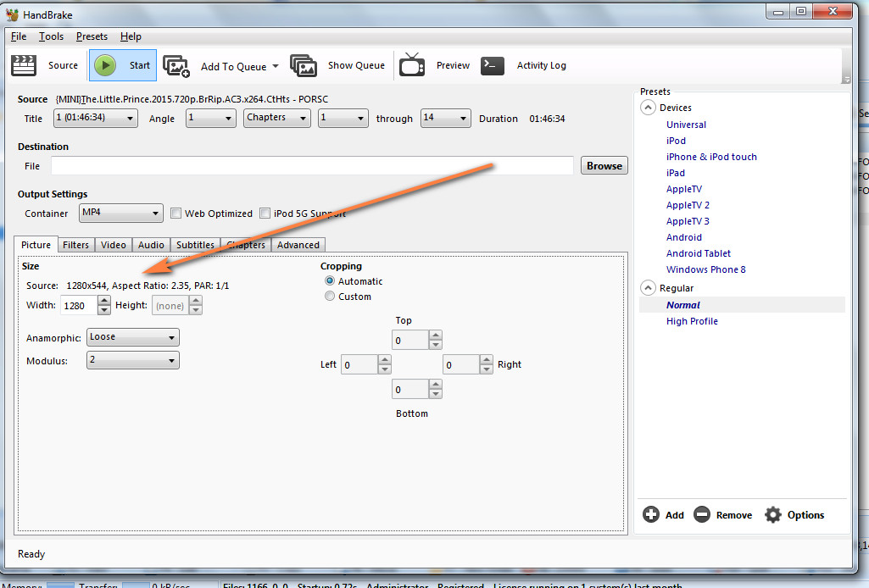Screen dimensions: 869x588
Task: Click the green Start play icon
Action: 105,65
